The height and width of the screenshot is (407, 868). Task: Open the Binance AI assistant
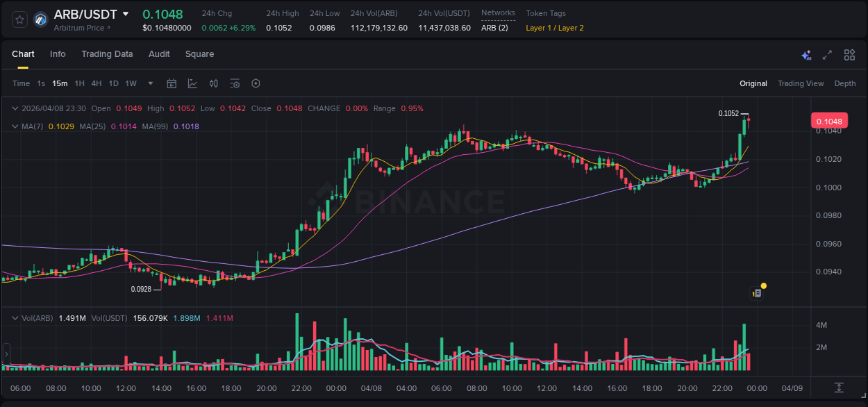[806, 55]
